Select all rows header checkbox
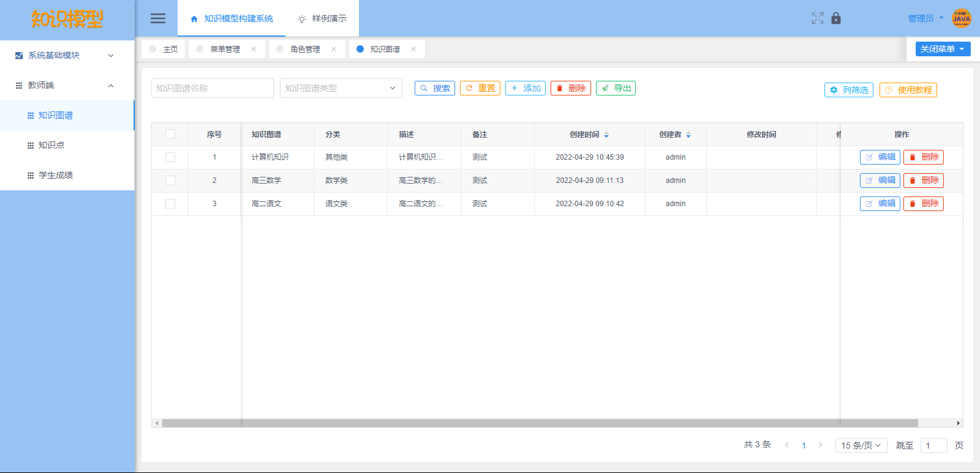 [170, 135]
